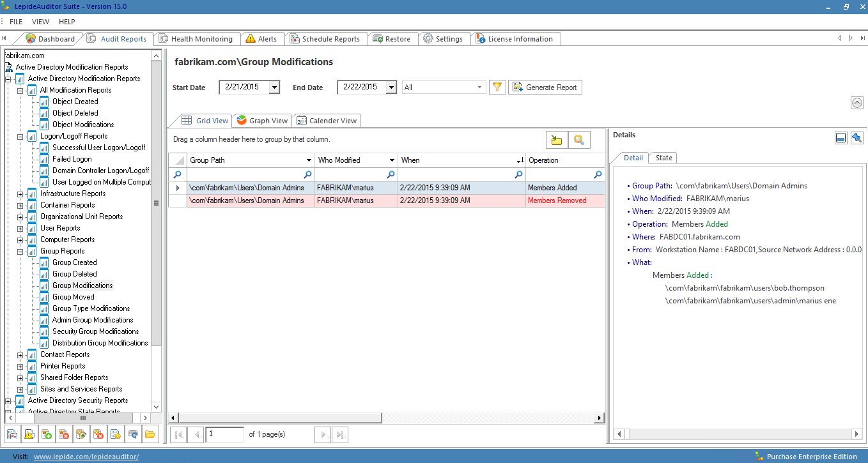Image resolution: width=868 pixels, height=463 pixels.
Task: Click the filter icon in Operation column
Action: pyautogui.click(x=598, y=174)
